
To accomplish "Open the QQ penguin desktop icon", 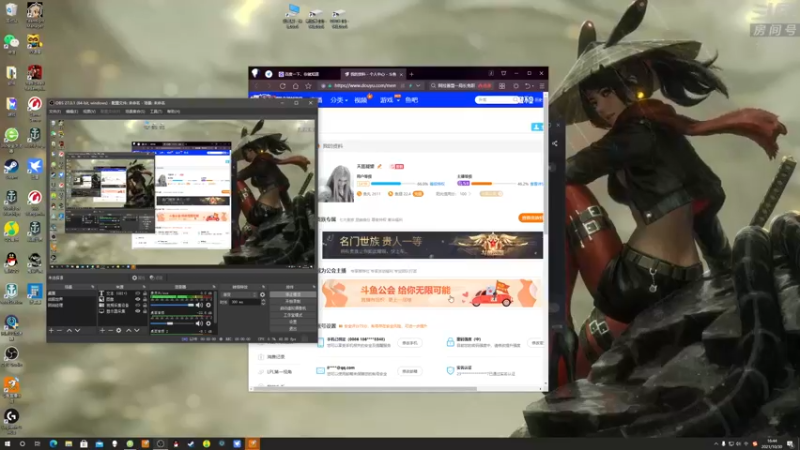I will click(11, 262).
